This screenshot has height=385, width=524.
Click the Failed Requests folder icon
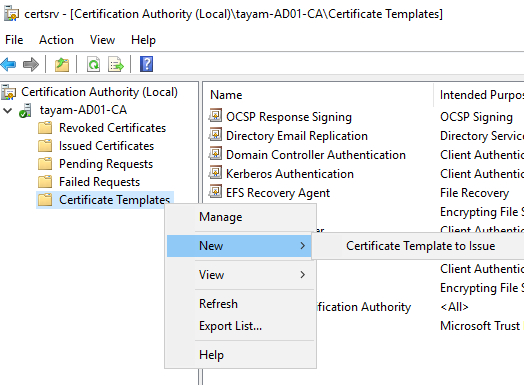coord(45,182)
